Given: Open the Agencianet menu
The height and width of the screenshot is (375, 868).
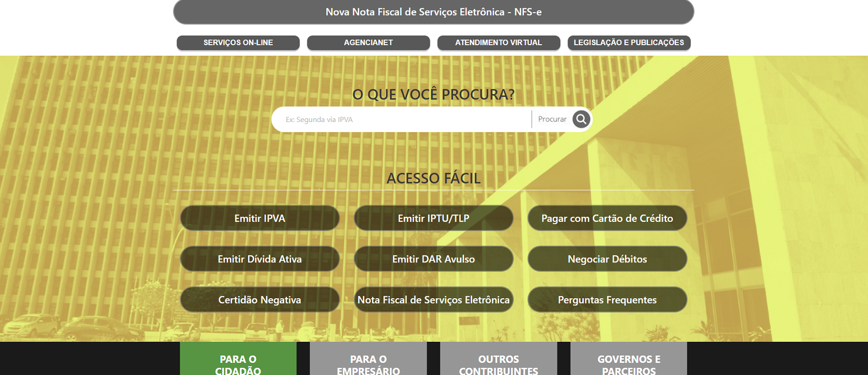Looking at the screenshot, I should click(x=368, y=43).
